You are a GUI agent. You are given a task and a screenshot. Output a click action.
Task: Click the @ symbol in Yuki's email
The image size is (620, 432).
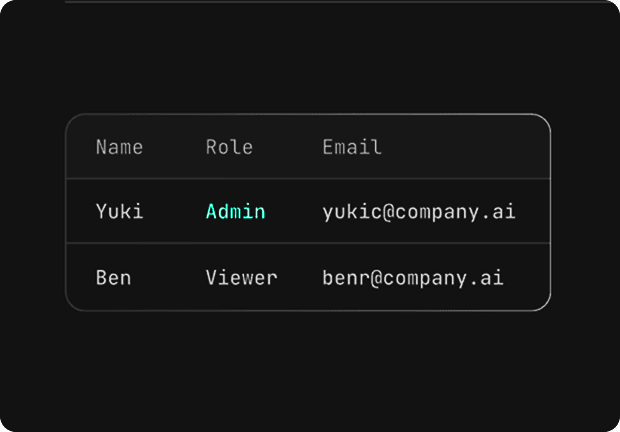click(388, 212)
